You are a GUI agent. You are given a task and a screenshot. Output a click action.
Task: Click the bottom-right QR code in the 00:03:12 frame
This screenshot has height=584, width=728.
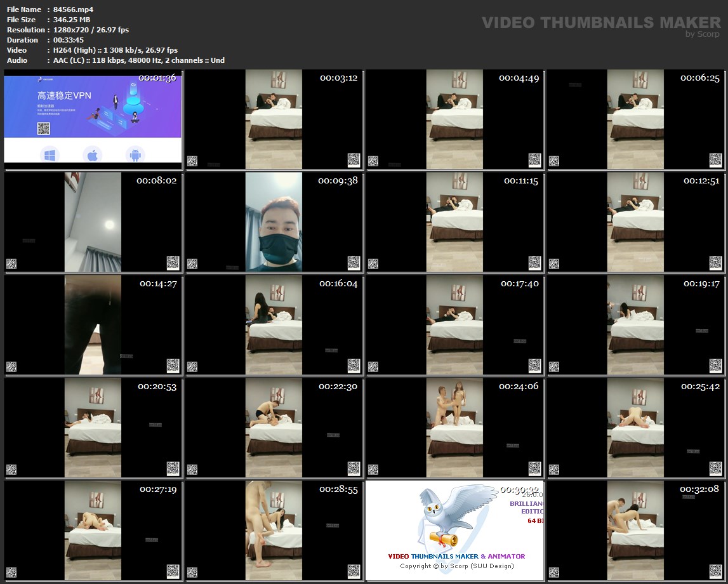point(354,160)
